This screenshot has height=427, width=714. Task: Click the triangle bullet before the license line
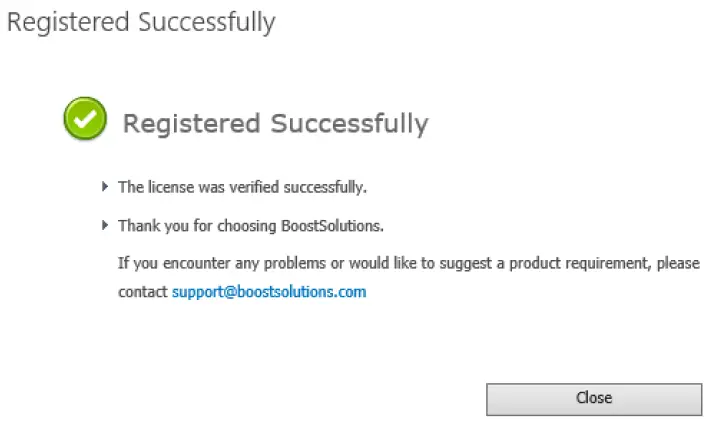(106, 186)
